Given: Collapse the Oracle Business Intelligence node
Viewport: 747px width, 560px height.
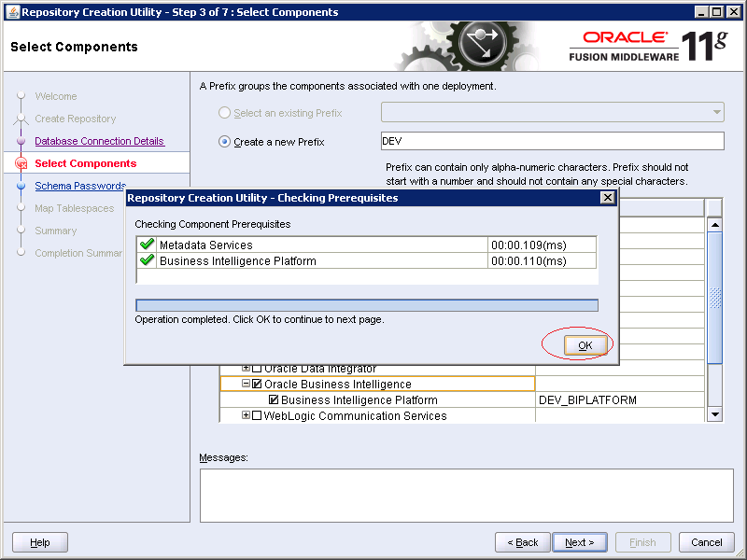Looking at the screenshot, I should click(246, 384).
